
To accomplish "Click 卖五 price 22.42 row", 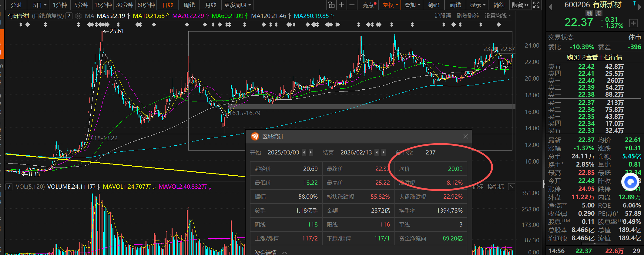I will 595,67.
